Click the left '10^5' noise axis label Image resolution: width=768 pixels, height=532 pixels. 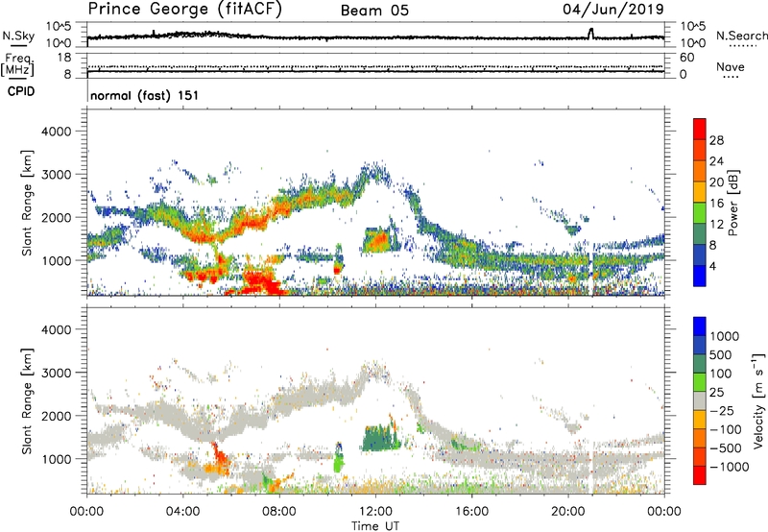59,26
